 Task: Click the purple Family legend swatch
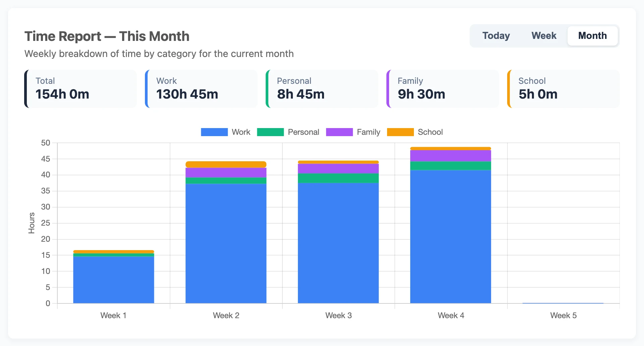click(x=339, y=132)
